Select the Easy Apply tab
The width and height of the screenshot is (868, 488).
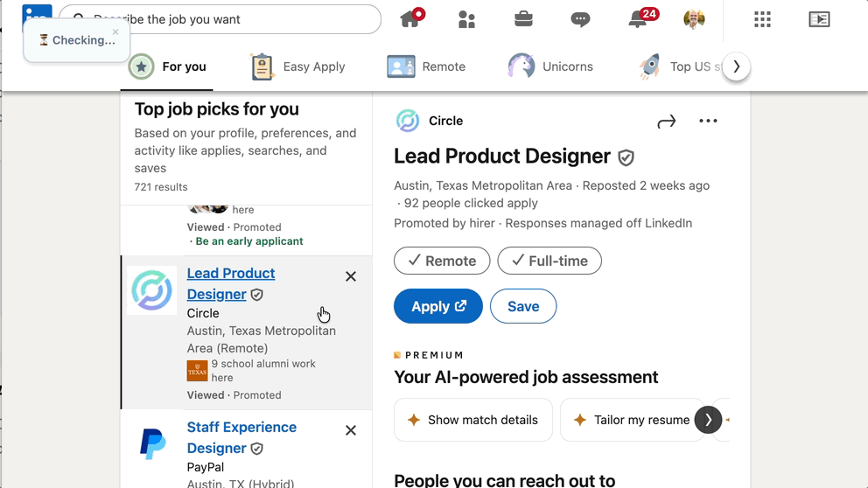point(297,66)
